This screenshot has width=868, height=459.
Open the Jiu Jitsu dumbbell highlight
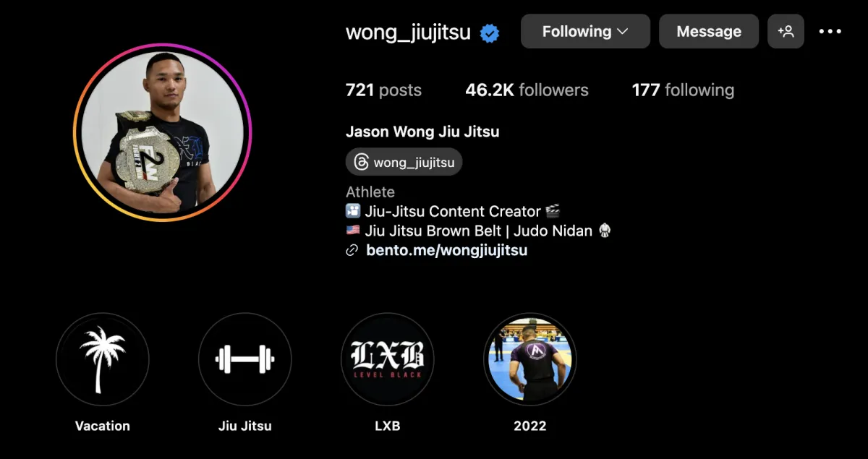tap(245, 359)
